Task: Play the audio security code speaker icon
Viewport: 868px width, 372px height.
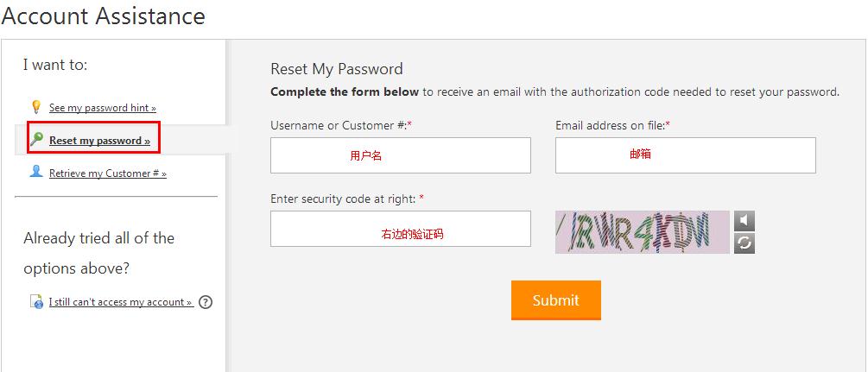Action: (x=744, y=221)
